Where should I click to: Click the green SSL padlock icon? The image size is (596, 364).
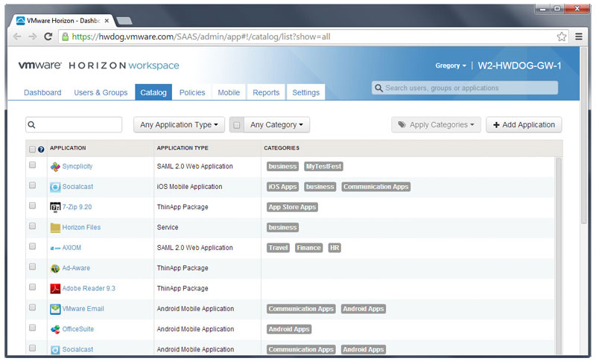click(66, 36)
